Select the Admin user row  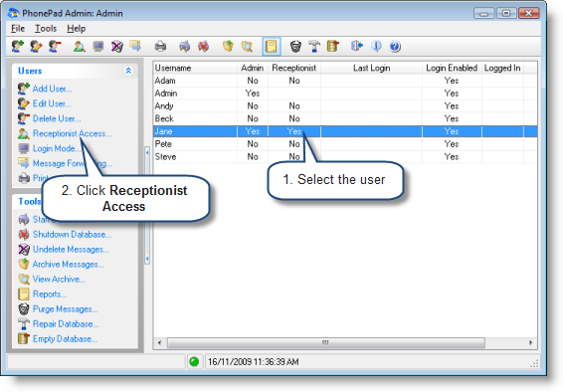(345, 94)
